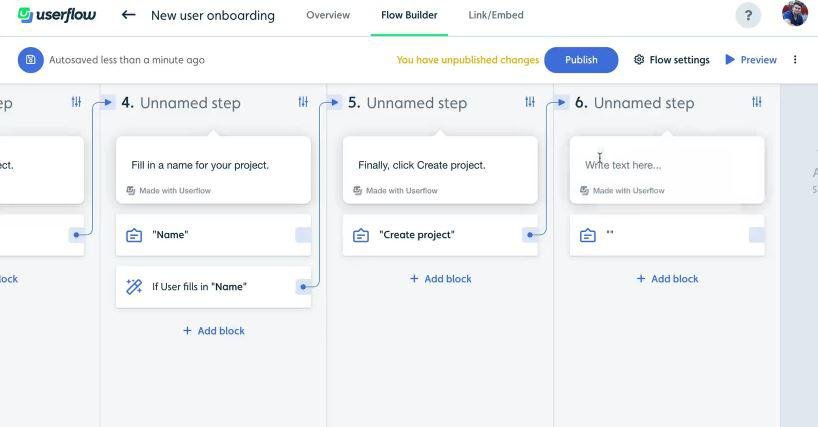Preview the flow
Viewport: 818px width, 427px height.
(751, 60)
